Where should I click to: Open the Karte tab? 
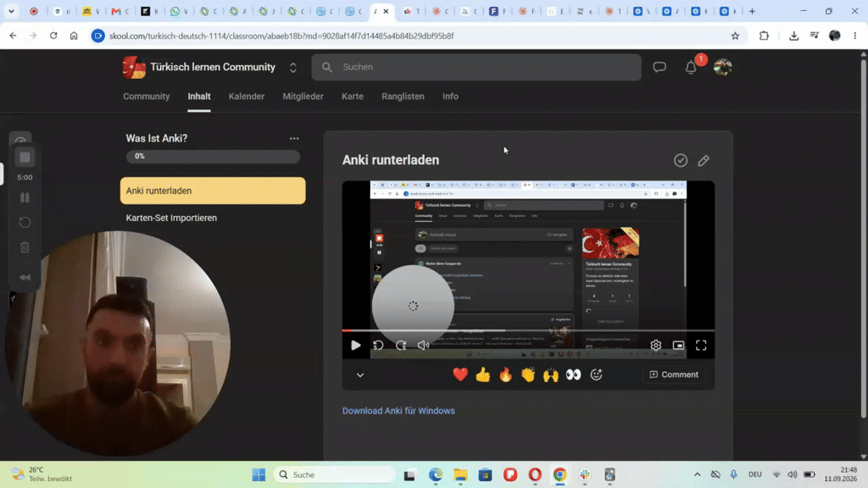[x=352, y=97]
